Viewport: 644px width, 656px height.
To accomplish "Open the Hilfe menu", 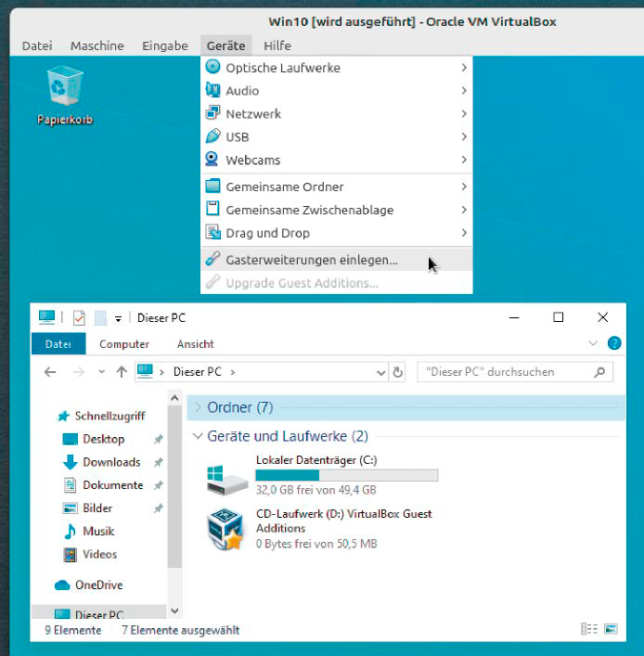I will 277,45.
